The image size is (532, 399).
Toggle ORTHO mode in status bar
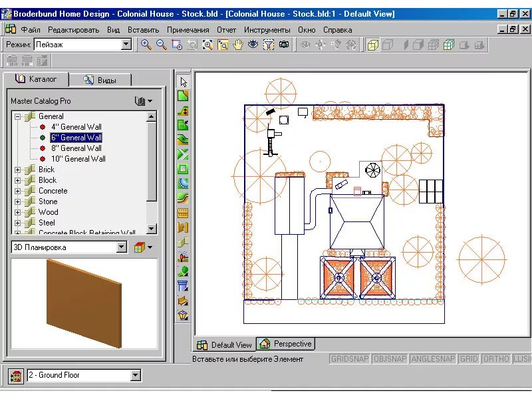tap(496, 358)
